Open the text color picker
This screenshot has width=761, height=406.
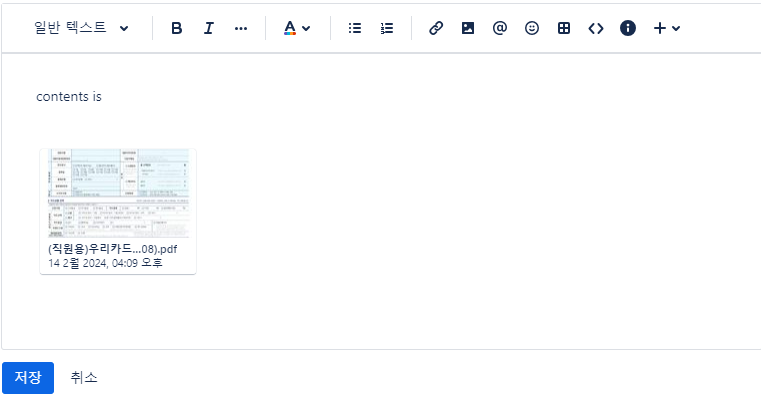click(x=297, y=28)
